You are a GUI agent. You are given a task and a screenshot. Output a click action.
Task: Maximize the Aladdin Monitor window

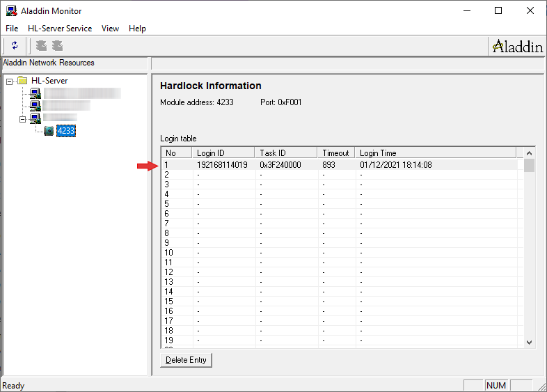point(498,11)
